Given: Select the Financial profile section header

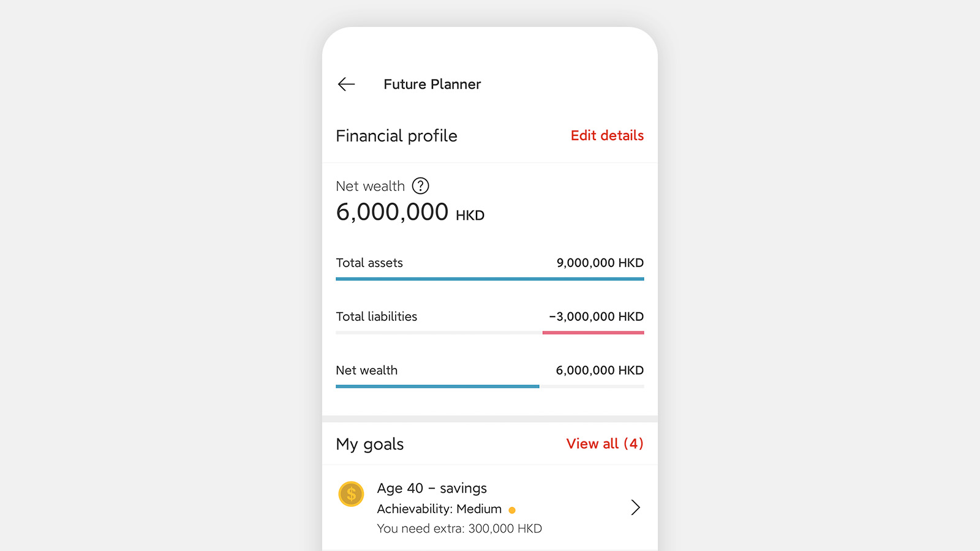Looking at the screenshot, I should click(396, 136).
